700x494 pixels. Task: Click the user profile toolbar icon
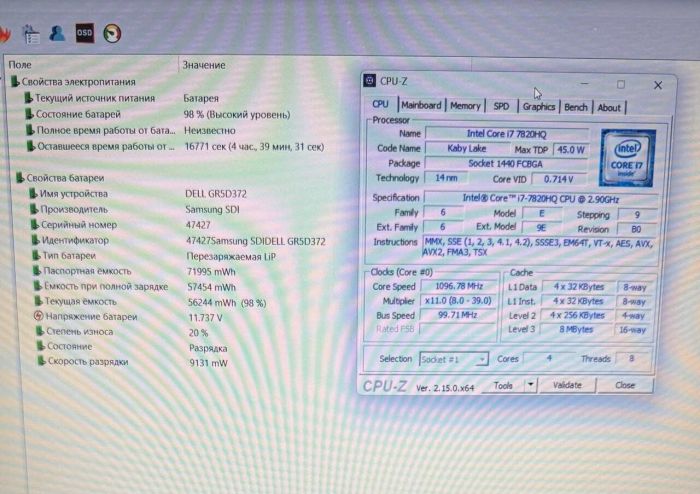[57, 33]
